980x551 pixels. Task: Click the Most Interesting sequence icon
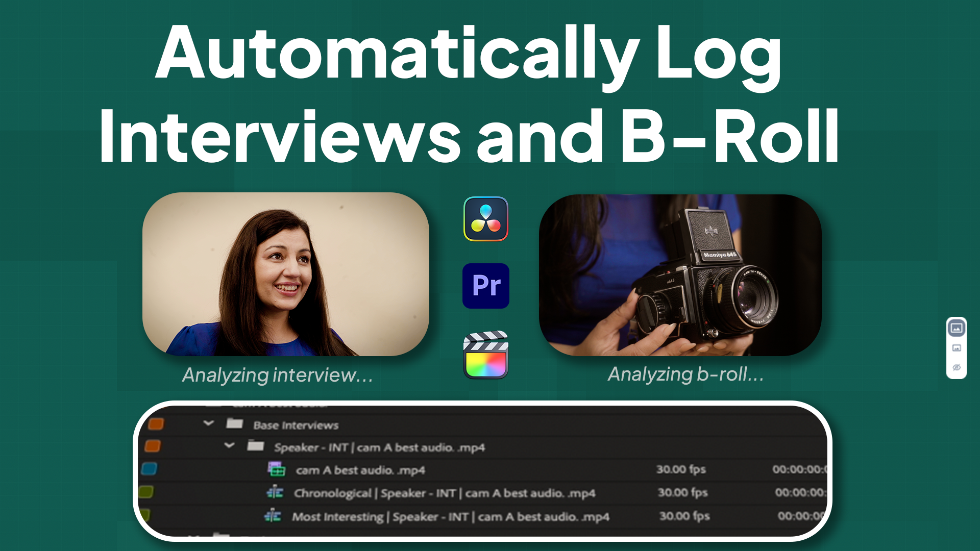[273, 516]
